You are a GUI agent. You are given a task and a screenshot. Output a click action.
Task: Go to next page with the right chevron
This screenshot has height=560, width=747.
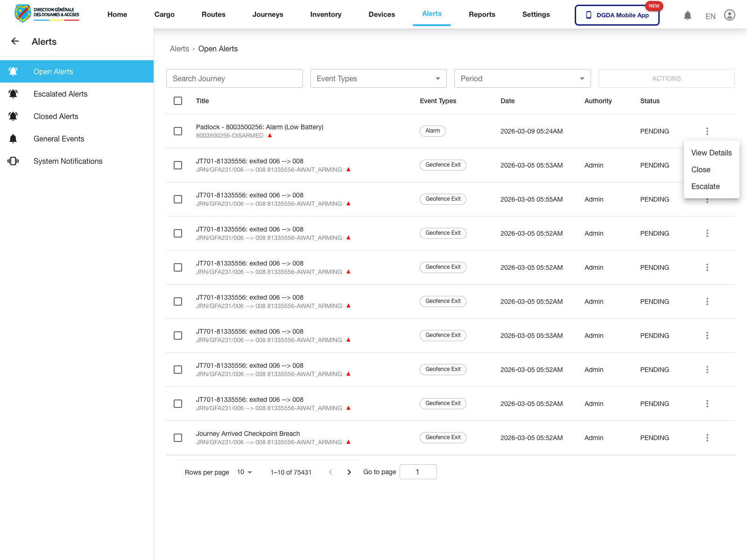coord(349,472)
